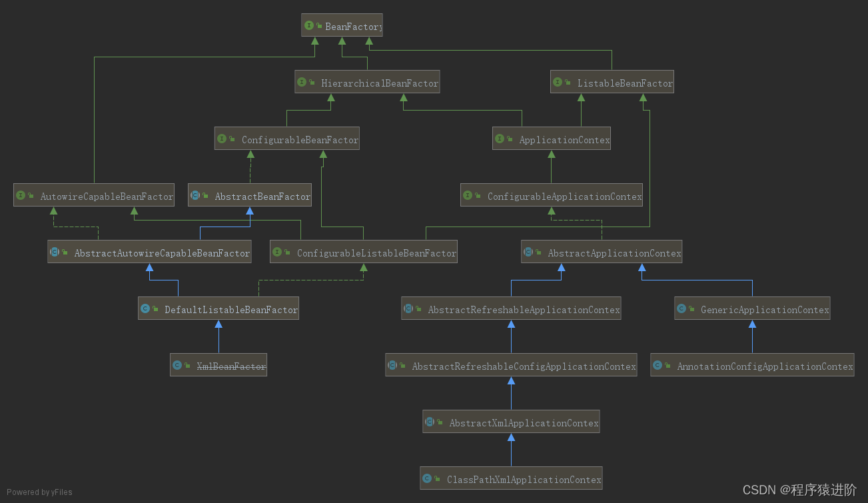Click the interface icon on HierarchicalBeanFactory
Image resolution: width=868 pixels, height=503 pixels.
[x=302, y=83]
